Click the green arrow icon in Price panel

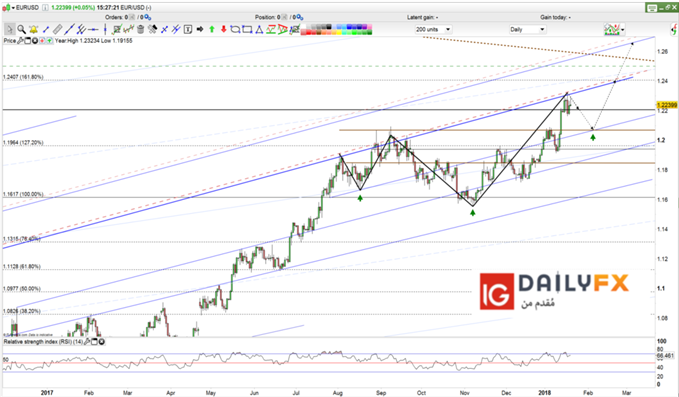click(49, 41)
